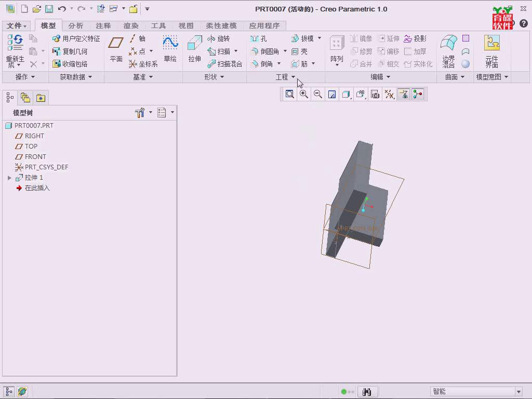This screenshot has width=532, height=399.
Task: Open the 智能 selection filter combo box
Action: point(476,392)
